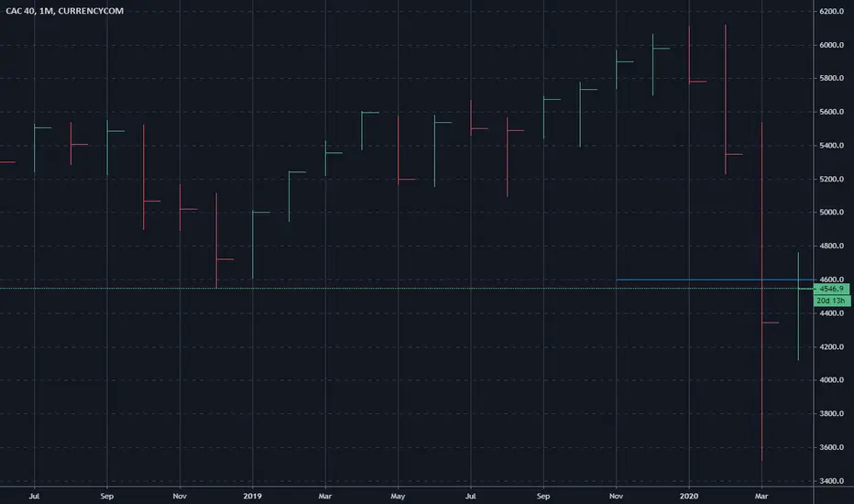Click the 3600.0 price axis label
Image resolution: width=854 pixels, height=504 pixels.
pyautogui.click(x=831, y=447)
